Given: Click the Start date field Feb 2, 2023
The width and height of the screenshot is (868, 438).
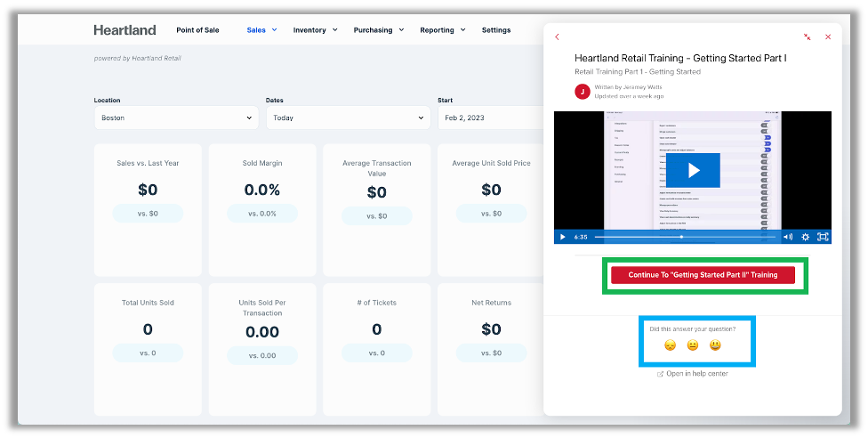Looking at the screenshot, I should coord(489,118).
